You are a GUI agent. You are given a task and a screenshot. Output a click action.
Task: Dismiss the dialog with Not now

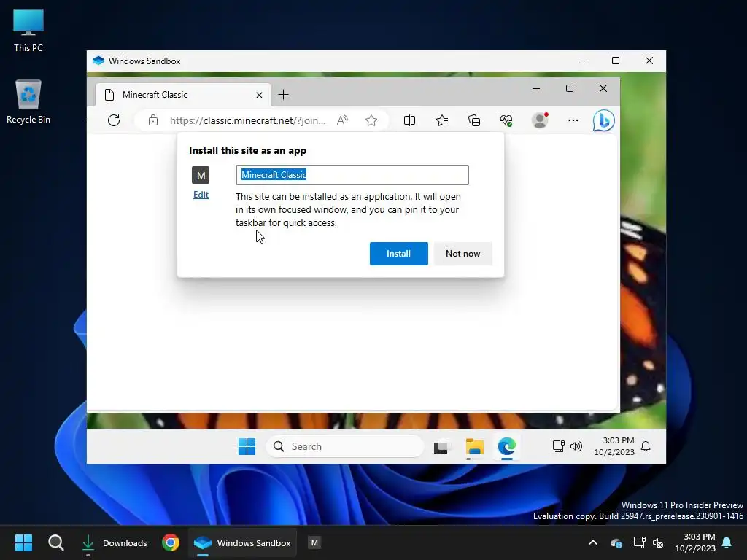tap(463, 254)
